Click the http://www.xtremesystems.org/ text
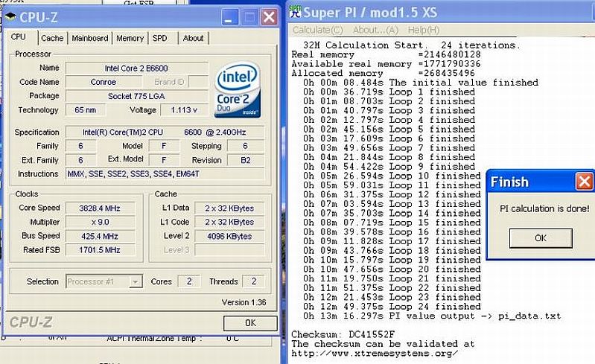The height and width of the screenshot is (364, 595). (x=375, y=354)
